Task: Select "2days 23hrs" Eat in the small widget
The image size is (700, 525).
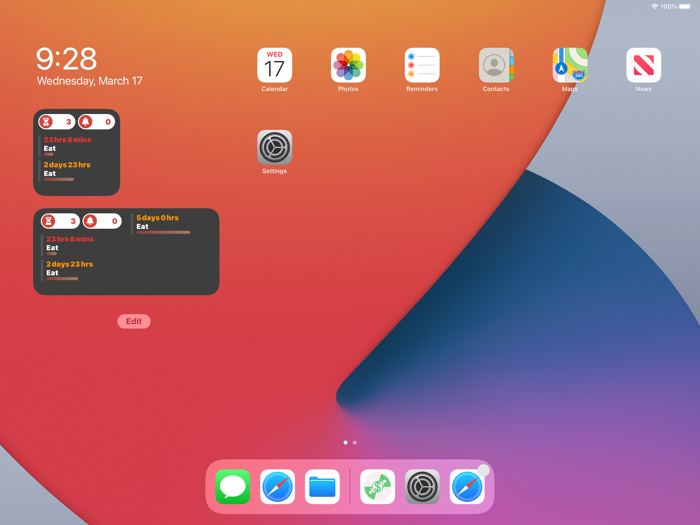Action: pos(67,171)
